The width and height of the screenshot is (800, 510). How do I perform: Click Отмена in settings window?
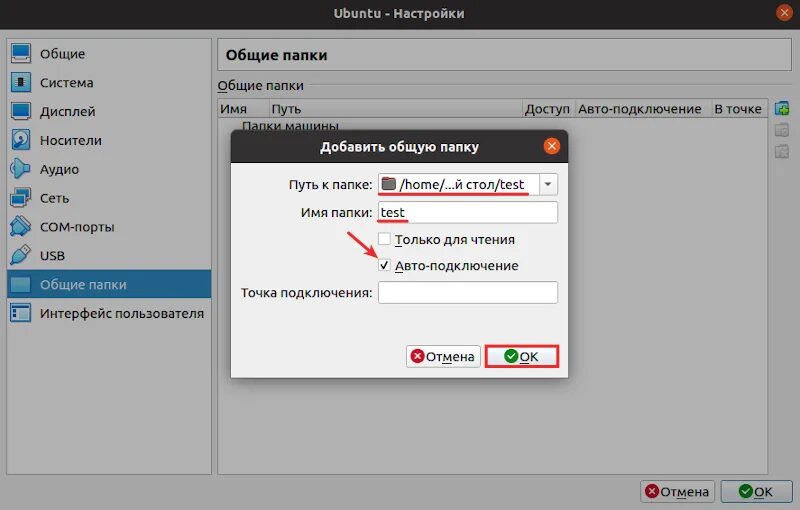click(x=677, y=492)
